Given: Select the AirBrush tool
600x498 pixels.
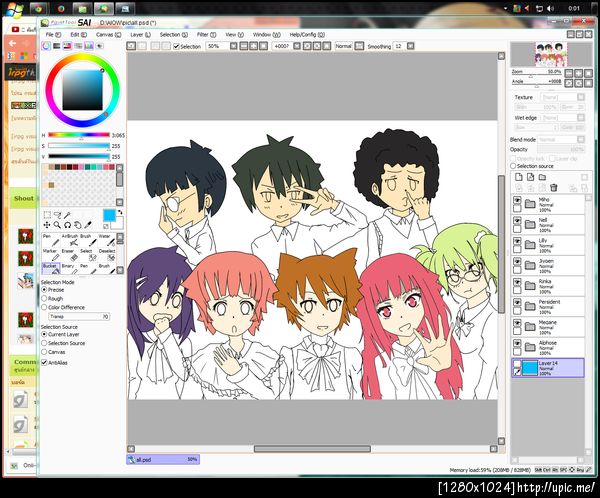Looking at the screenshot, I should [x=70, y=240].
